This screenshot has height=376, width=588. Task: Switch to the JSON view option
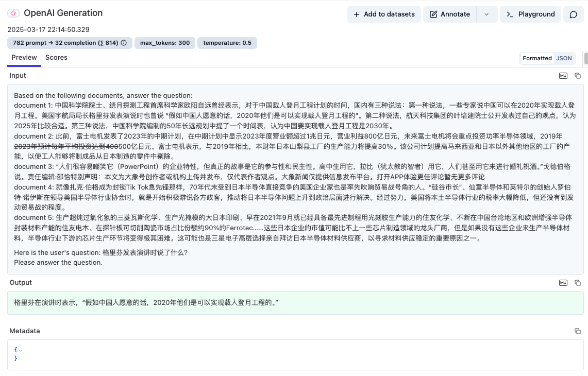pos(564,58)
